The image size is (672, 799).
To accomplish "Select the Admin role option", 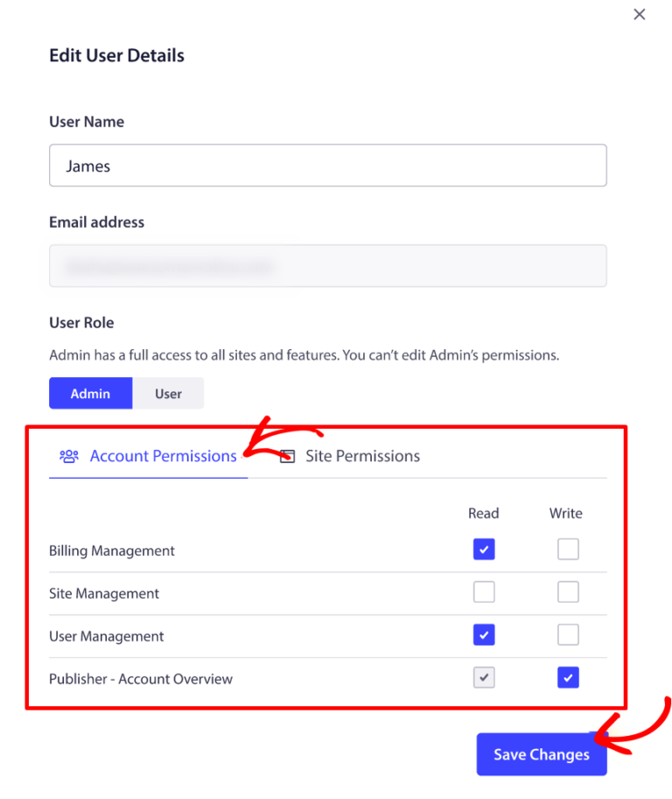I will [x=90, y=393].
